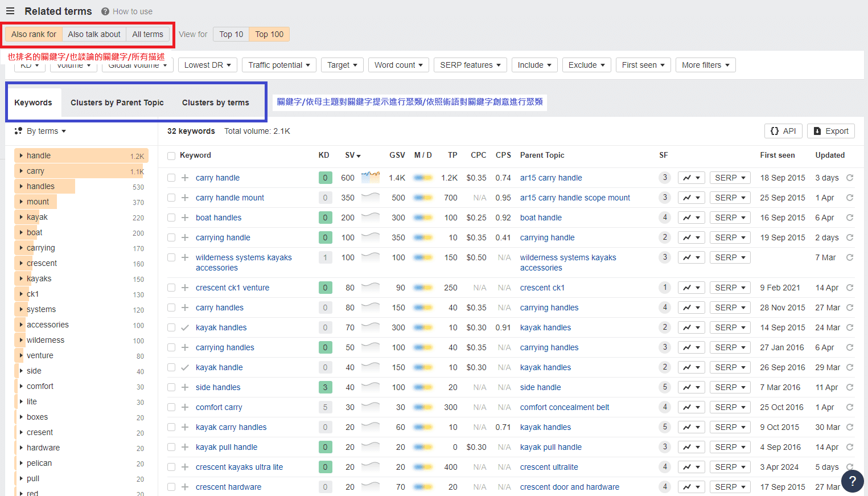Switch to Clusters by terms tab
The image size is (868, 496).
[x=216, y=103]
